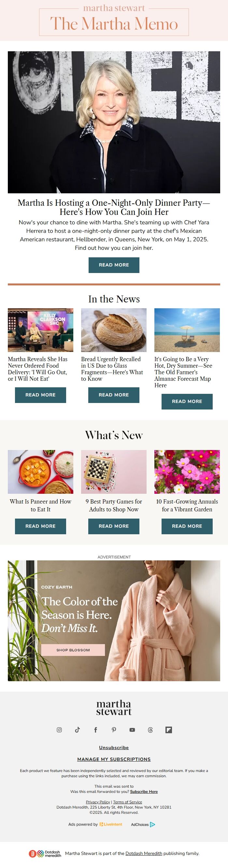Screen dimensions: 228x868
Task: Click the Unsubscribe link
Action: (114, 748)
